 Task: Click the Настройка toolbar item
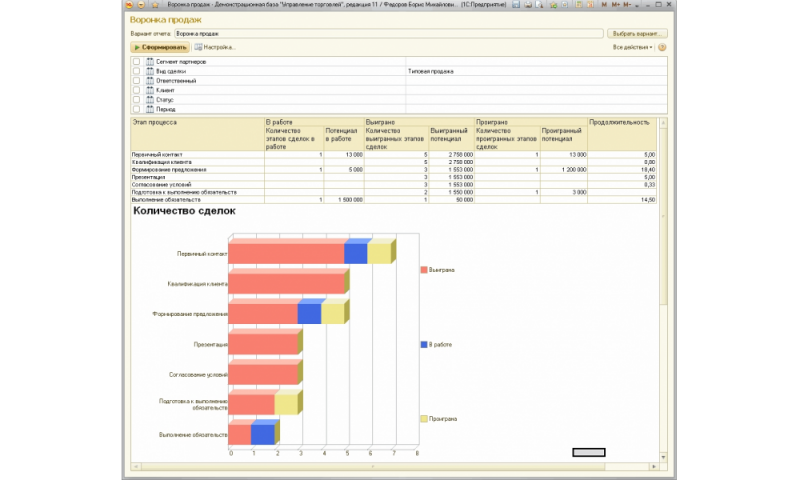215,47
